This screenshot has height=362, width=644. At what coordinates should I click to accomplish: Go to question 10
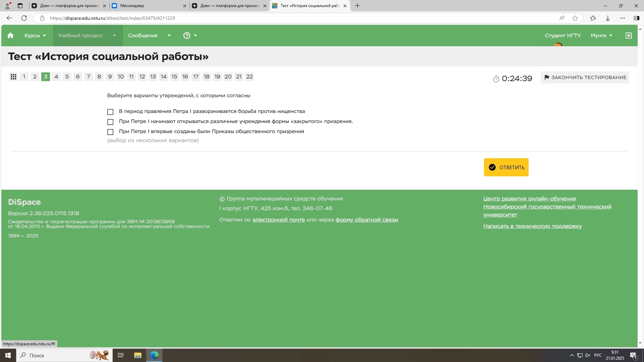point(121,77)
